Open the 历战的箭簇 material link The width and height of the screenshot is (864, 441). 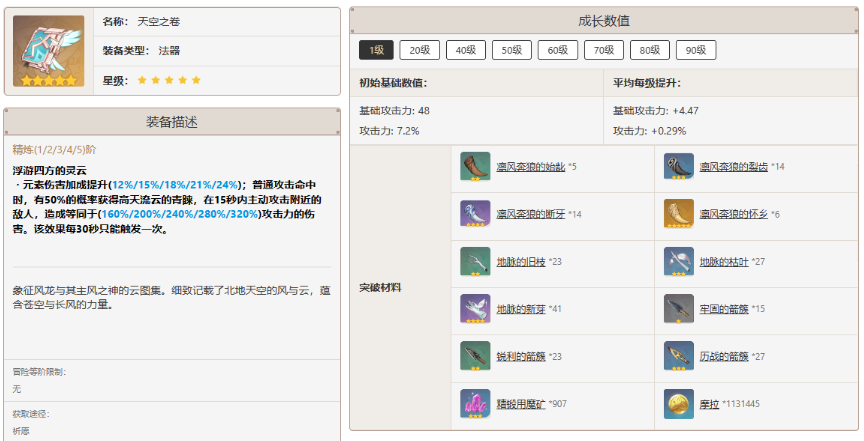tap(724, 356)
